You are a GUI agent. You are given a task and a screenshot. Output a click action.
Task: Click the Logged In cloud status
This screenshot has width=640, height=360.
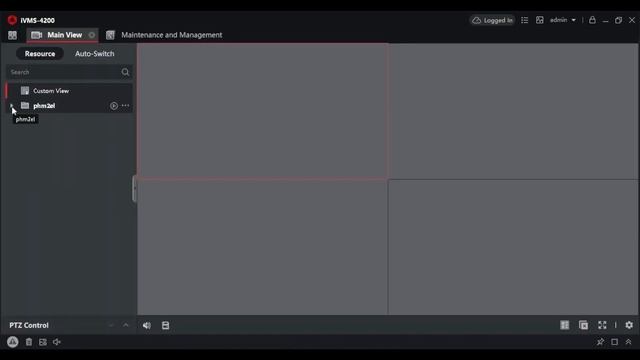pos(492,20)
